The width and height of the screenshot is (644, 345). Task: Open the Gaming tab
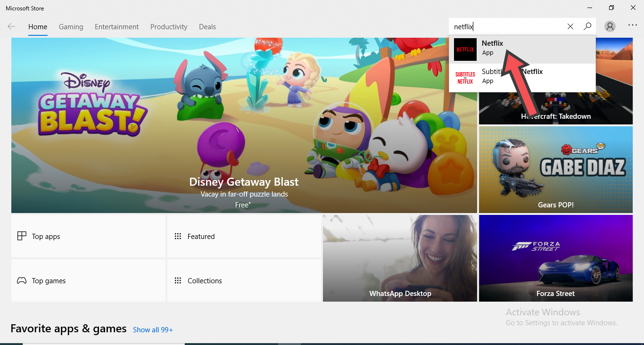pos(71,27)
